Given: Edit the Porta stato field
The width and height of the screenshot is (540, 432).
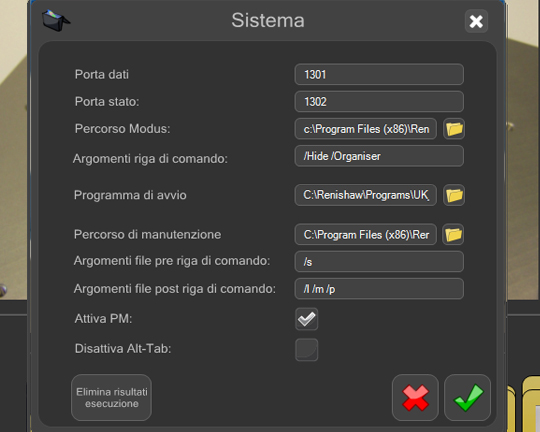Looking at the screenshot, I should click(379, 102).
